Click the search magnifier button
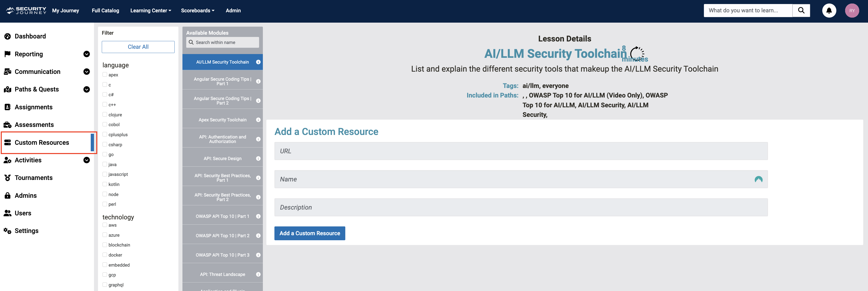The height and width of the screenshot is (291, 868). click(x=801, y=11)
